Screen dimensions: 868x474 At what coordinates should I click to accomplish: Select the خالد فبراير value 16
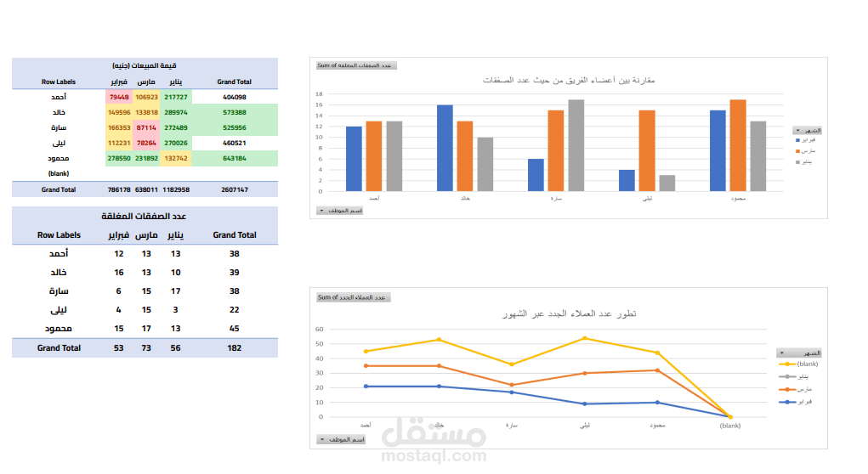point(118,272)
